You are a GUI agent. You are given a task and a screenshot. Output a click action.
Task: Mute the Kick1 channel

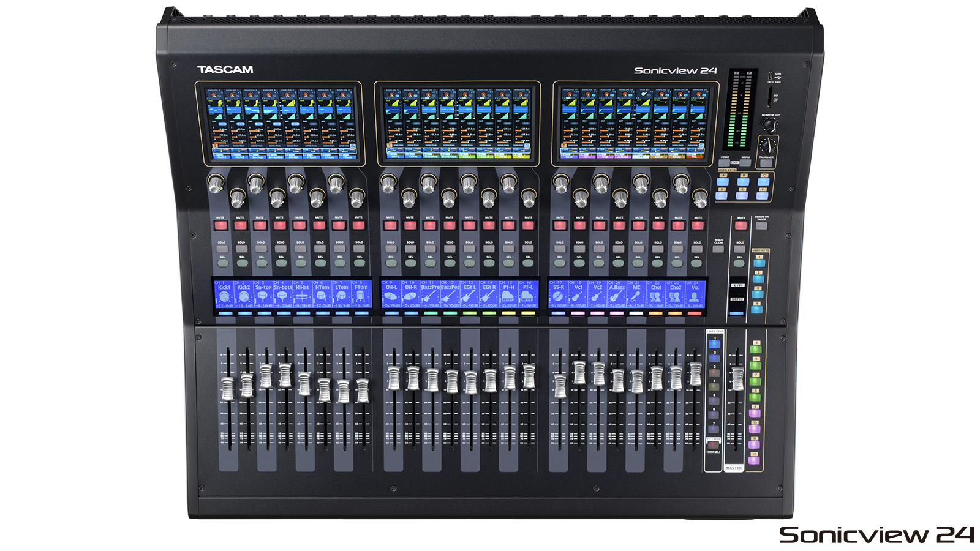pyautogui.click(x=221, y=224)
